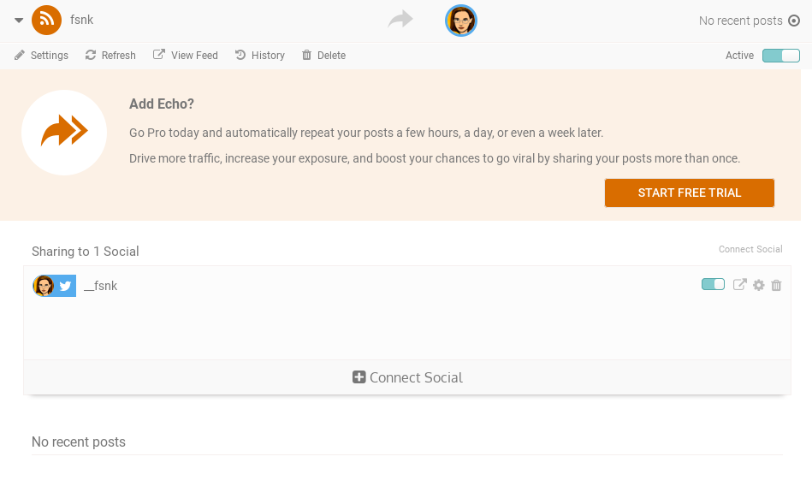Click the orange RSS feed icon
This screenshot has height=504, width=812.
[46, 21]
